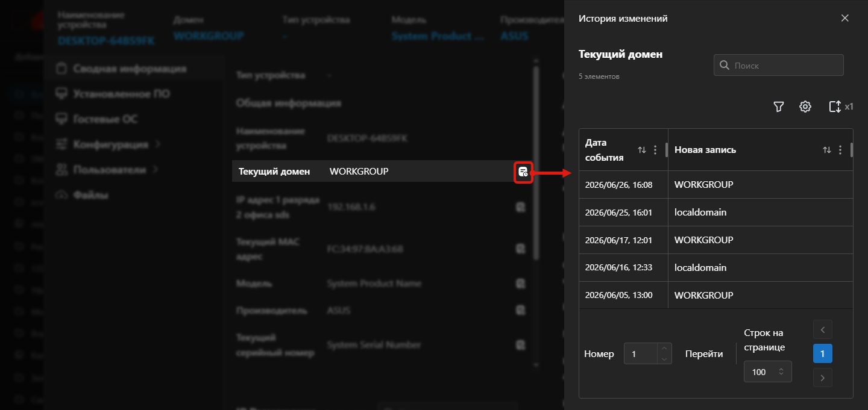Decrease the page number stepper
This screenshot has height=410, width=868.
(664, 359)
